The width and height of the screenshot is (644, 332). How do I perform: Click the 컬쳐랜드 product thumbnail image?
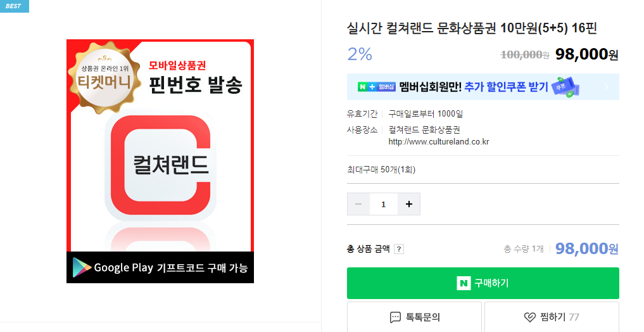[160, 161]
